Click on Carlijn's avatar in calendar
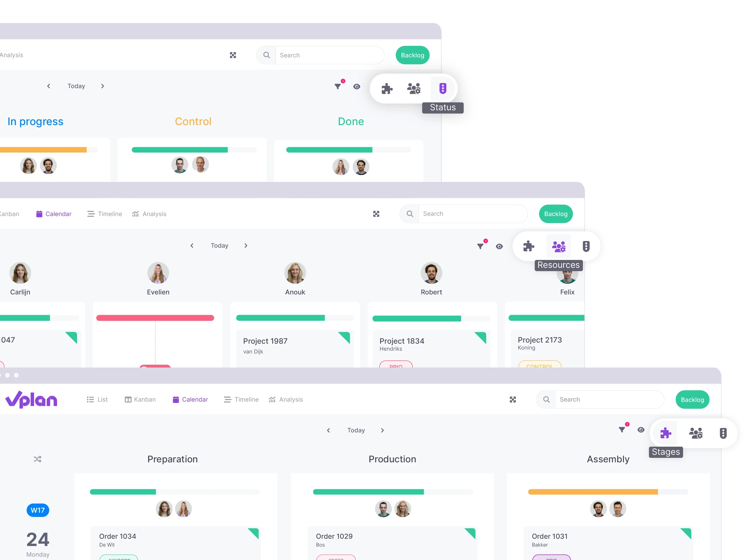This screenshot has width=746, height=560. click(19, 273)
